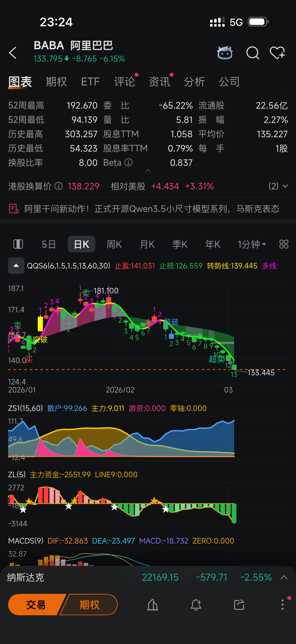The height and width of the screenshot is (644, 296).
Task: Open stock search magnifier
Action: tap(252, 53)
